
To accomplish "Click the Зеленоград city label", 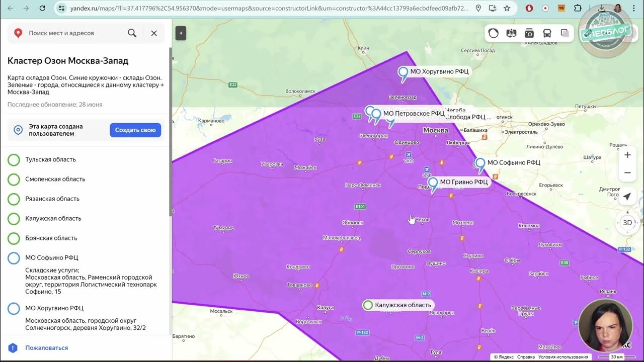I will pyautogui.click(x=403, y=98).
